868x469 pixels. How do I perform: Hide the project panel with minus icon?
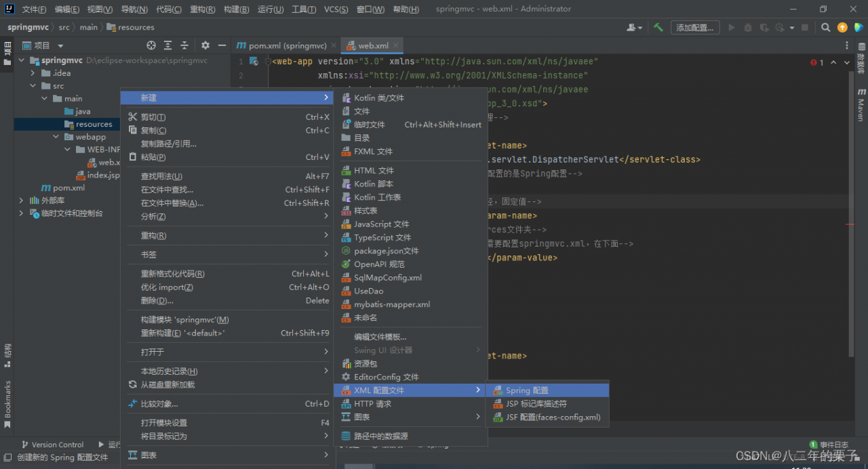click(x=222, y=45)
